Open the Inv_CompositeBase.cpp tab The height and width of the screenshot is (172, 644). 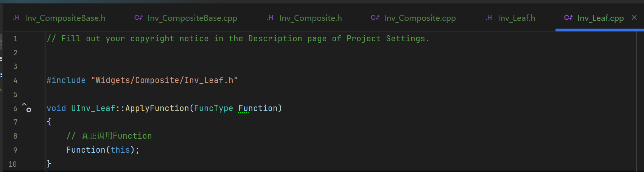point(192,18)
